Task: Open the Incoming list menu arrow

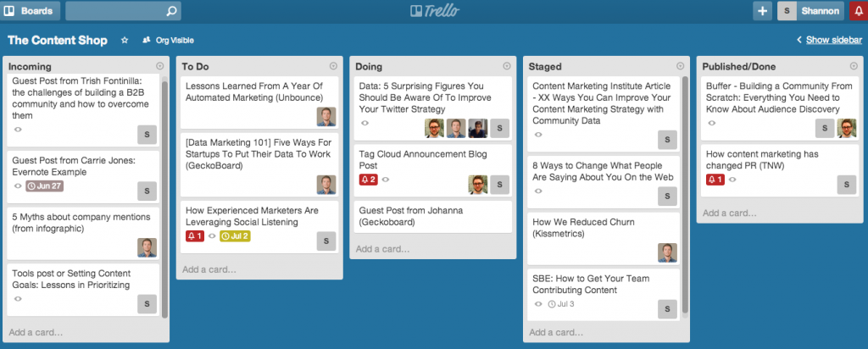Action: 160,66
